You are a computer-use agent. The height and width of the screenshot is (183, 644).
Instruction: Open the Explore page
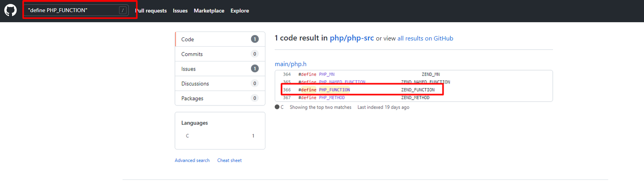click(x=240, y=11)
